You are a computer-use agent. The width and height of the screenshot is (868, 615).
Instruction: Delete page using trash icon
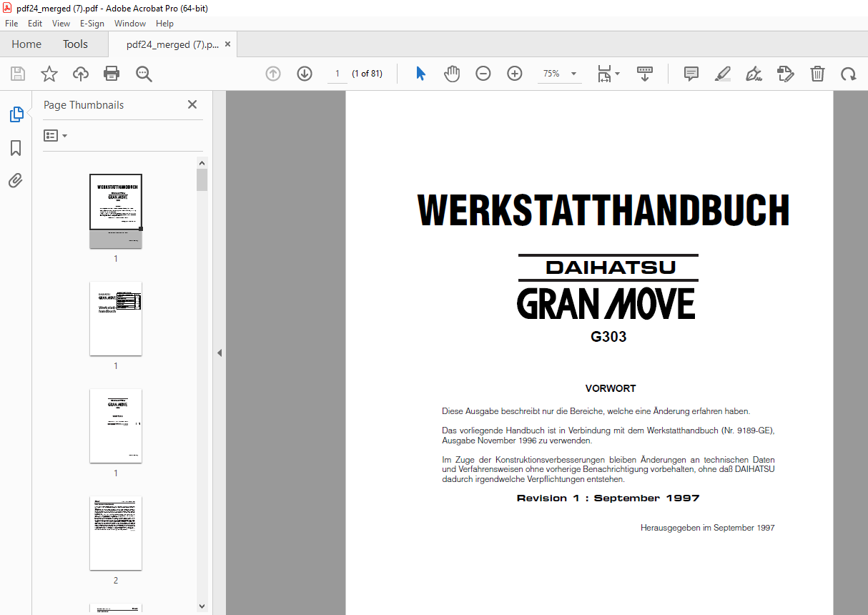click(x=817, y=74)
